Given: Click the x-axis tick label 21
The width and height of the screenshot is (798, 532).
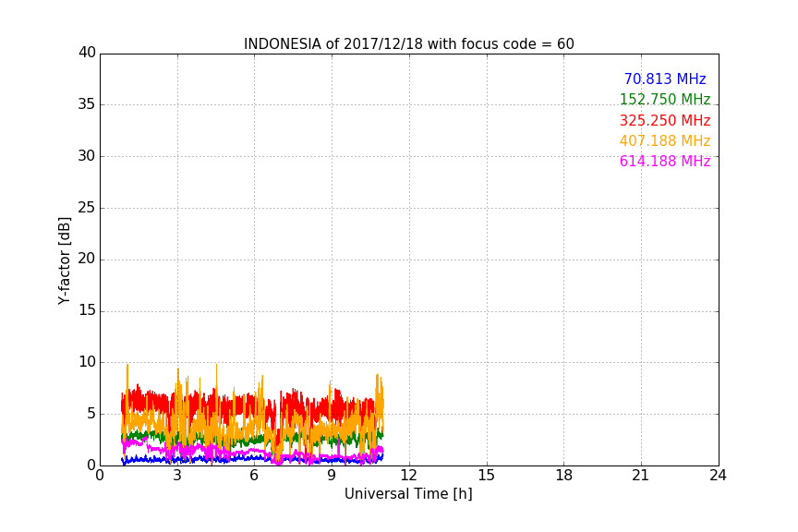Looking at the screenshot, I should [641, 476].
